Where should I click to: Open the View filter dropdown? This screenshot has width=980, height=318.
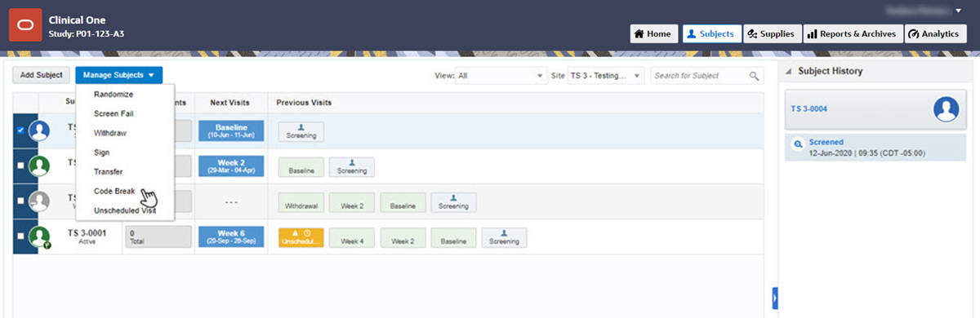point(501,75)
